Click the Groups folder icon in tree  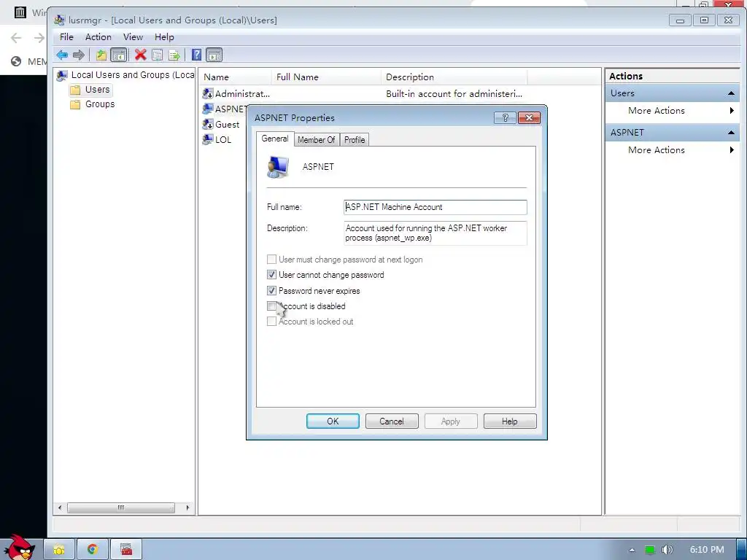pos(75,104)
